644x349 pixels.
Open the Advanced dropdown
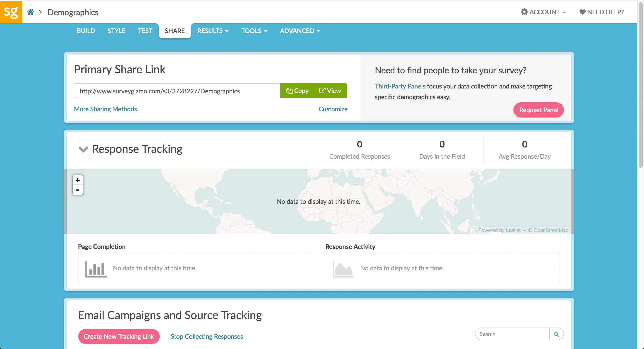click(299, 31)
